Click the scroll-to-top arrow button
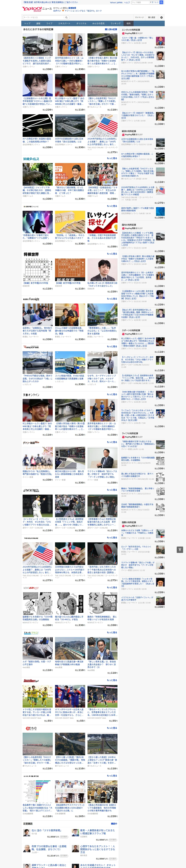186x868 pixels. tap(180, 550)
